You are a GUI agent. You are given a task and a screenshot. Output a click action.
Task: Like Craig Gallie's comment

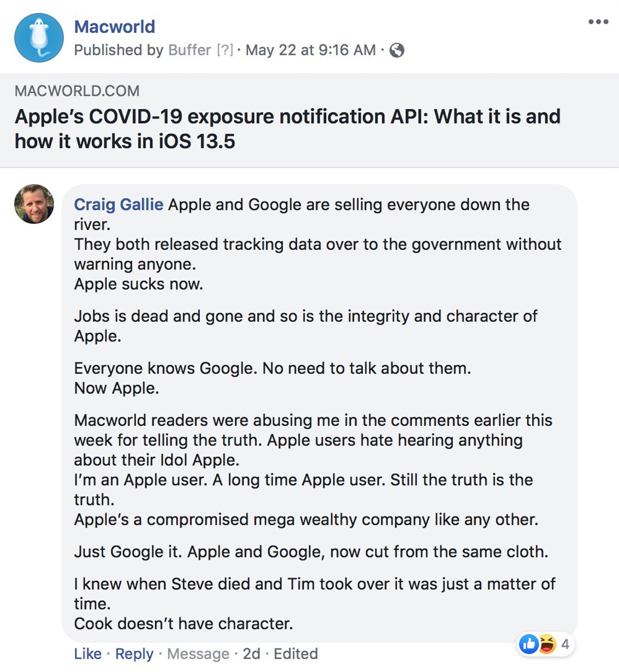[x=88, y=653]
